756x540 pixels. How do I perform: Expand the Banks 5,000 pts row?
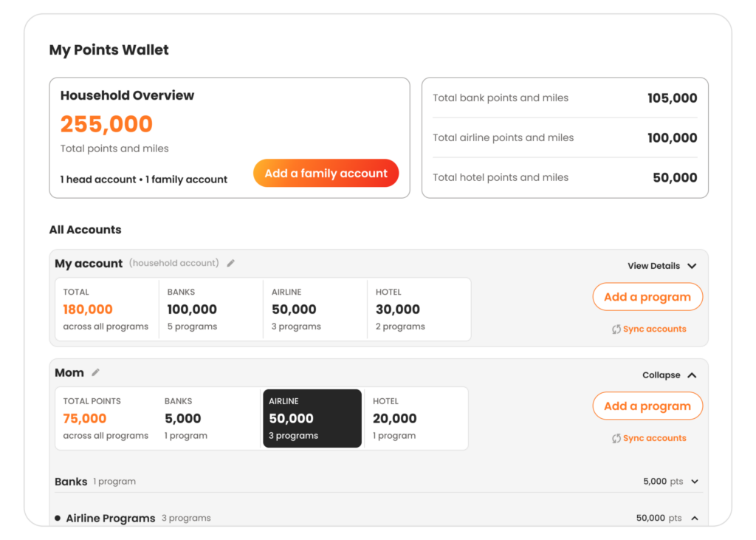[695, 482]
